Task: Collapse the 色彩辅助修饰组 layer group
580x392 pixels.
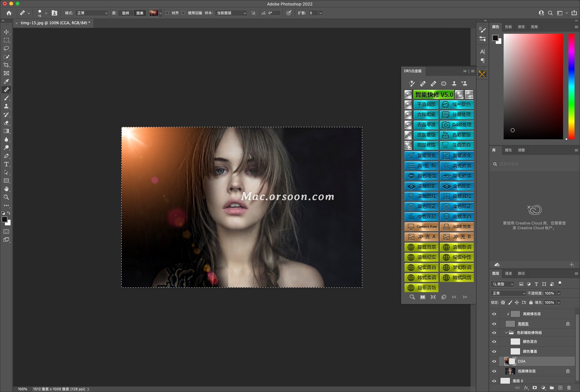Action: tap(506, 333)
